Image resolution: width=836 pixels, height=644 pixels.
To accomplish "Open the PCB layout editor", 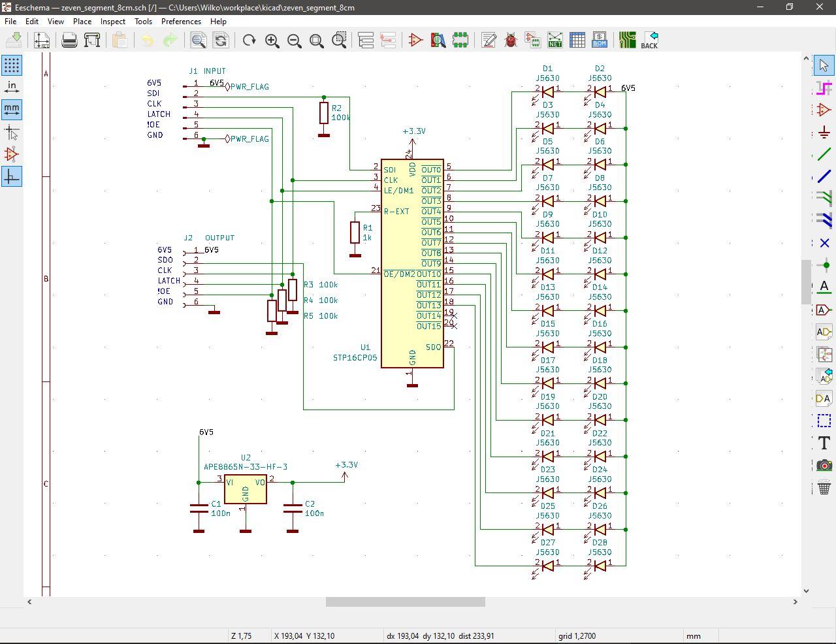I will 627,40.
